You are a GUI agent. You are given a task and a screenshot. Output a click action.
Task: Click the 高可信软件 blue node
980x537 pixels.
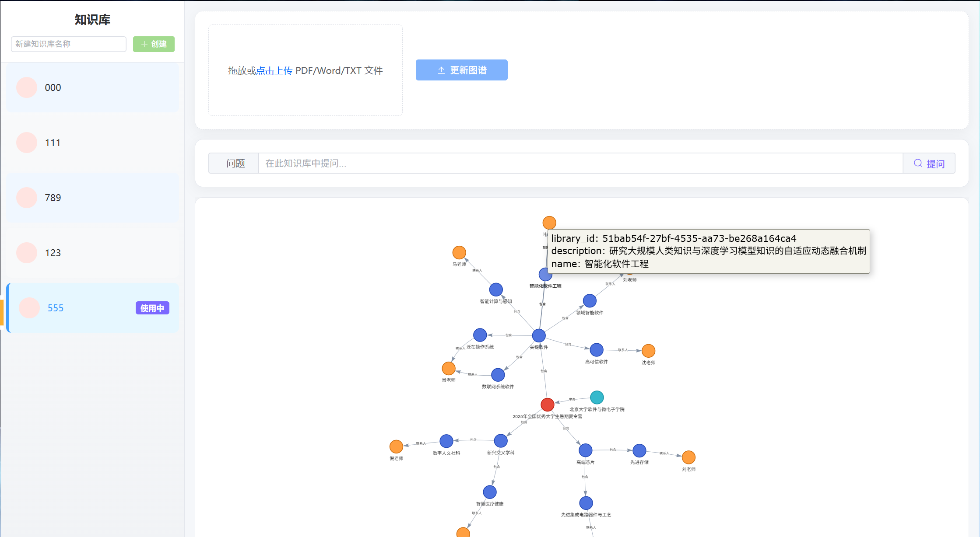click(x=597, y=350)
